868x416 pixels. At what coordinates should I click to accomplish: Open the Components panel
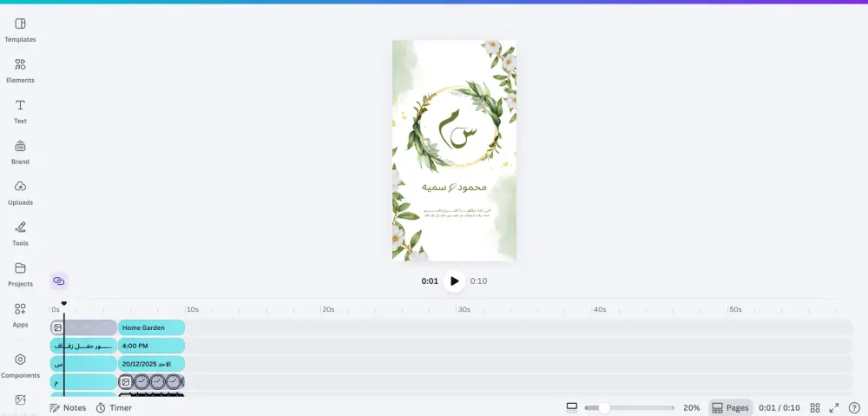21,366
